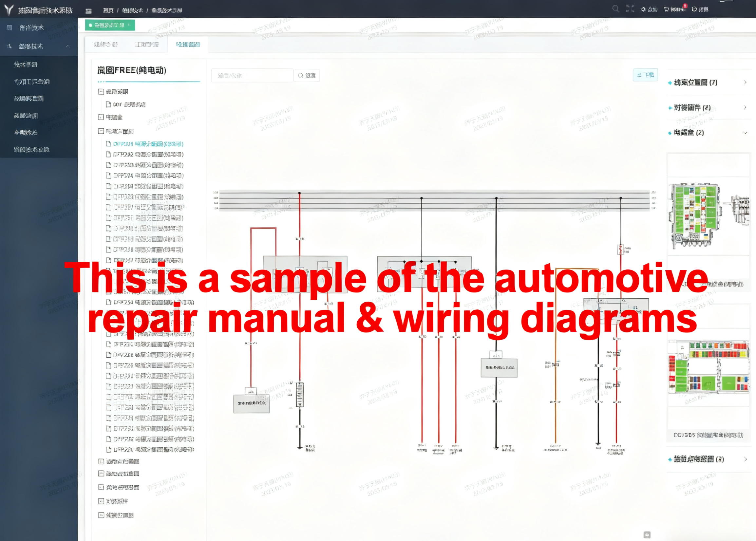The height and width of the screenshot is (541, 756).
Task: Click the document icon of highlighted teal tree item
Action: point(108,143)
